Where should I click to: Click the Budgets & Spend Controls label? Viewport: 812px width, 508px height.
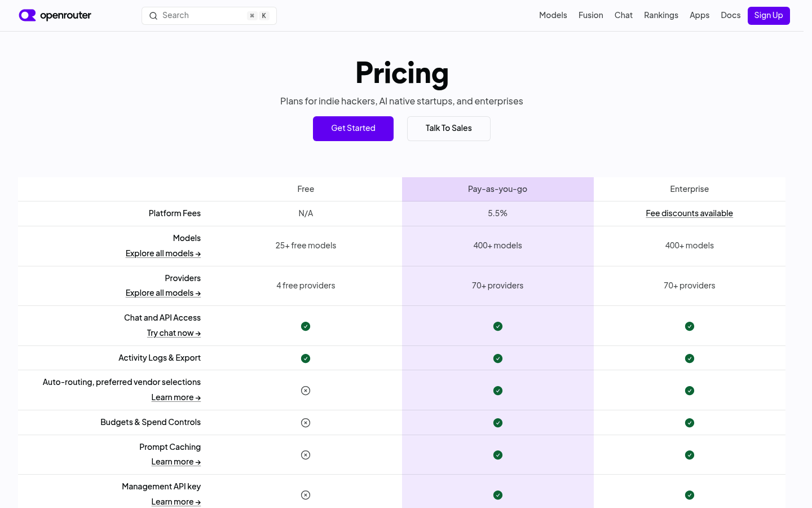(151, 422)
